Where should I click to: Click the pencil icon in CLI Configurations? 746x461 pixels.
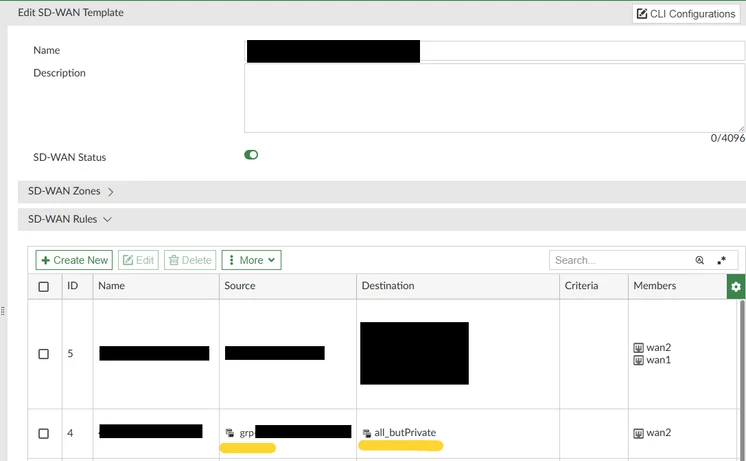(642, 13)
